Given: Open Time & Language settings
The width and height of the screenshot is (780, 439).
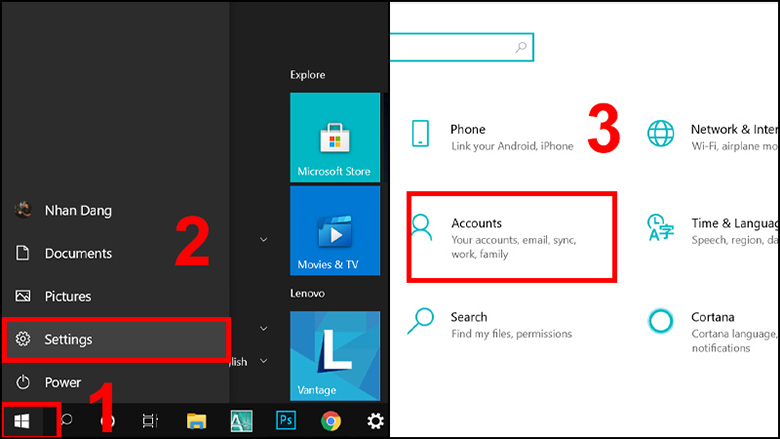Looking at the screenshot, I should [x=712, y=231].
